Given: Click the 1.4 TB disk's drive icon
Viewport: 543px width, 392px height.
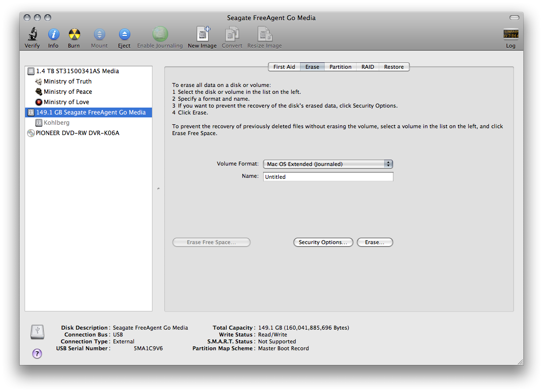Looking at the screenshot, I should click(31, 71).
